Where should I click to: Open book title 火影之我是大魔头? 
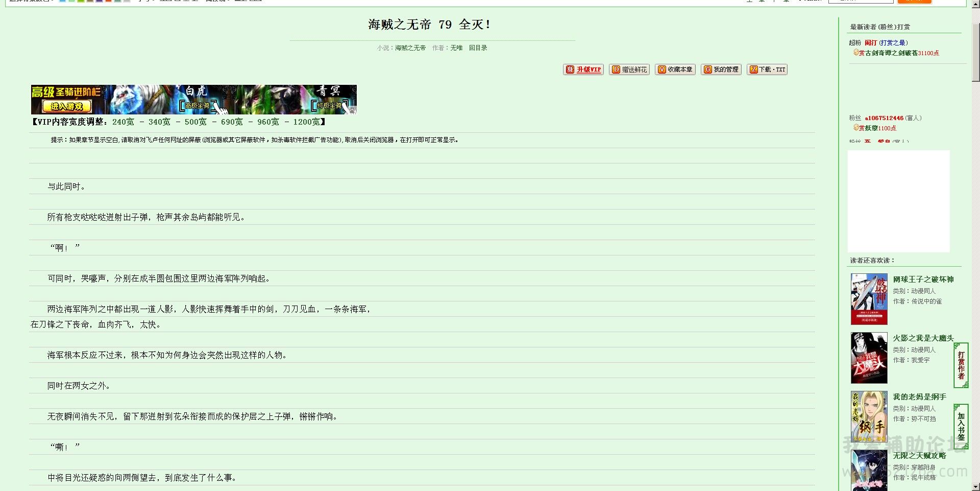(923, 338)
